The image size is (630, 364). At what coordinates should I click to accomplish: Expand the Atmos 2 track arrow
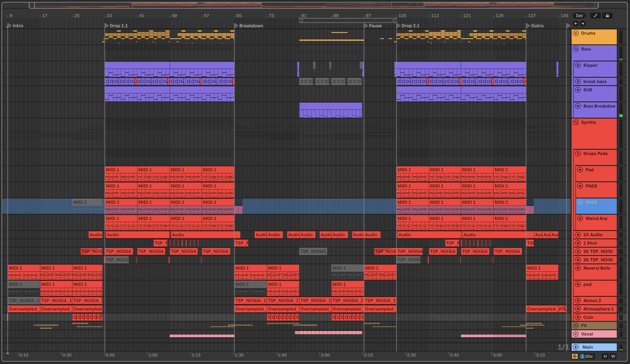tap(578, 301)
